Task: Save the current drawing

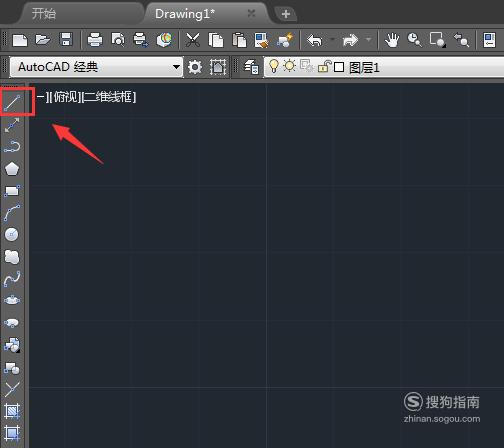Action: (66, 40)
